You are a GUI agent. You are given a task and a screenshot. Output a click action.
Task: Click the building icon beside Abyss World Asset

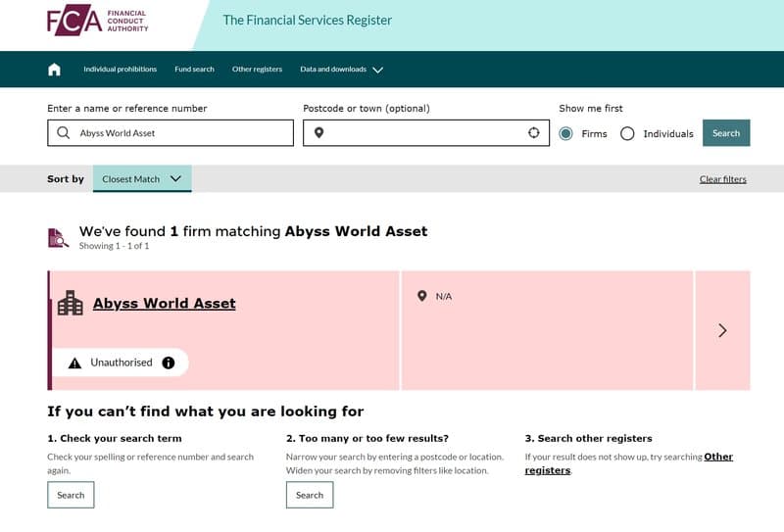70,303
